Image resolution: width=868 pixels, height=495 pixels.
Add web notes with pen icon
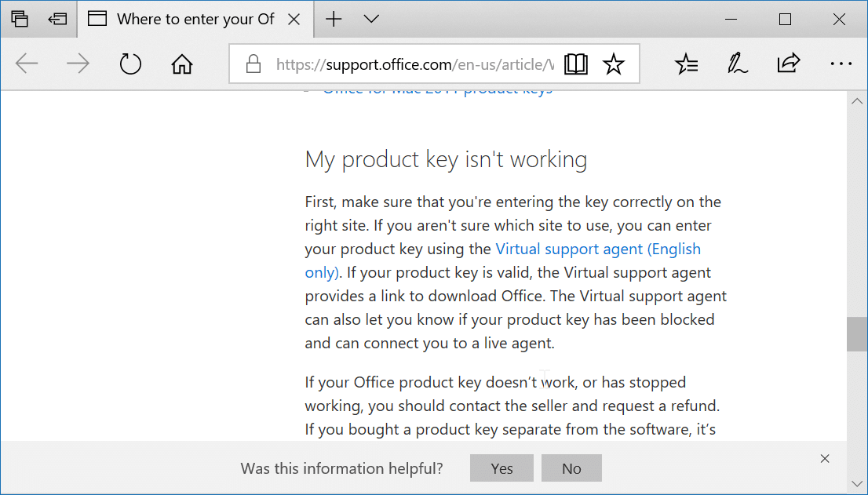tap(738, 64)
